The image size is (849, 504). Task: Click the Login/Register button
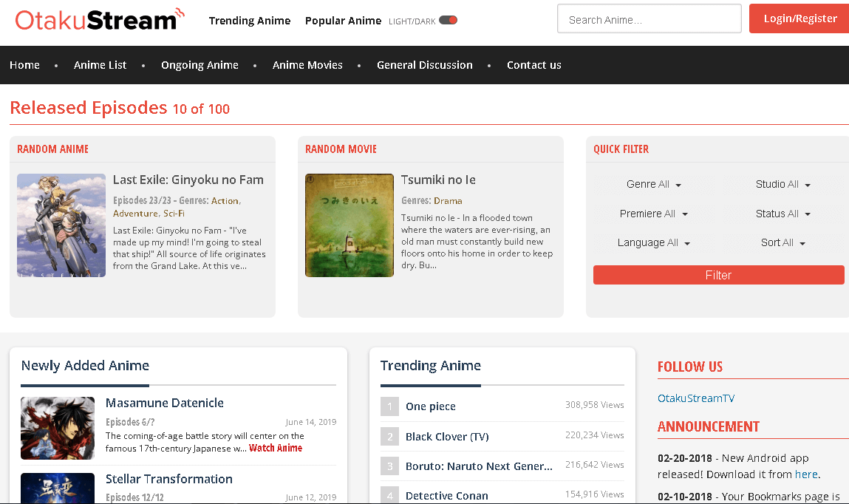(x=799, y=19)
